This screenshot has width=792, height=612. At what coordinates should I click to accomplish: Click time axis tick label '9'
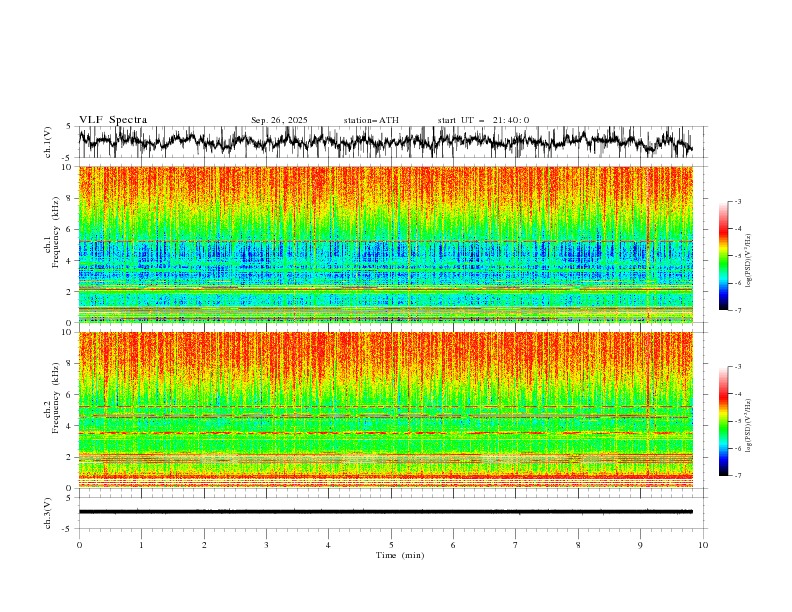tap(640, 545)
